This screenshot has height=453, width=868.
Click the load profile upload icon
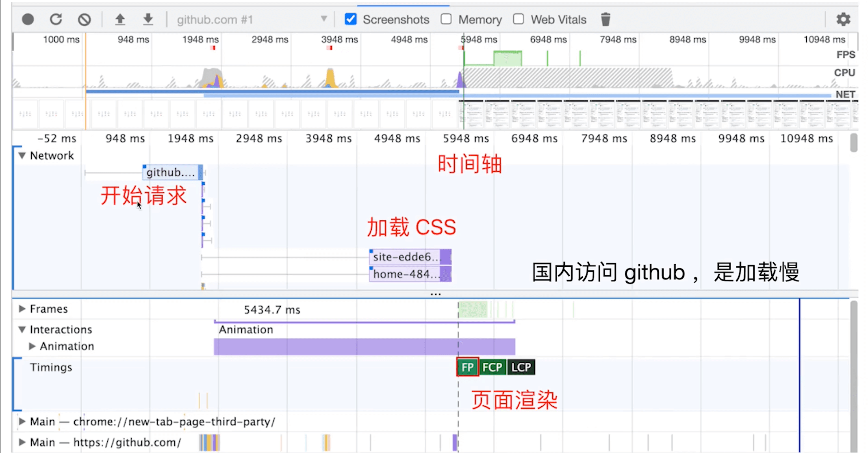pos(120,19)
